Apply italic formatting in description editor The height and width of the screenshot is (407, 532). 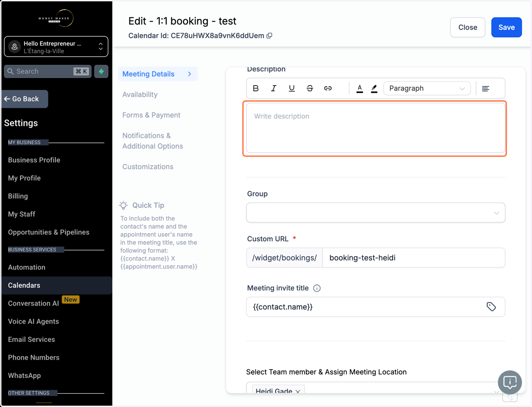coord(274,88)
